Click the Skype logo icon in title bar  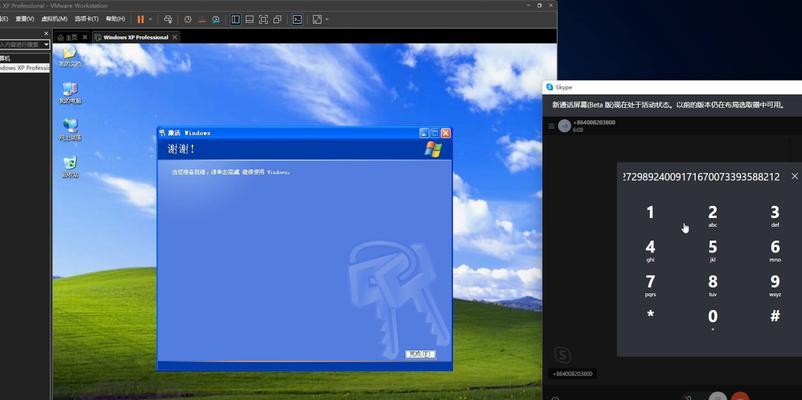point(549,87)
